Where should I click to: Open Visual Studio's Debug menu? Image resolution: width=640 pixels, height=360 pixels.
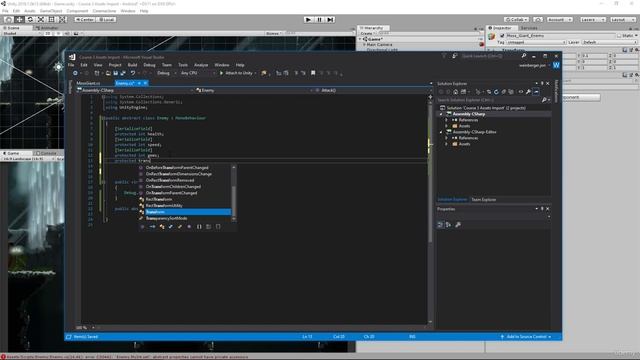coord(149,65)
